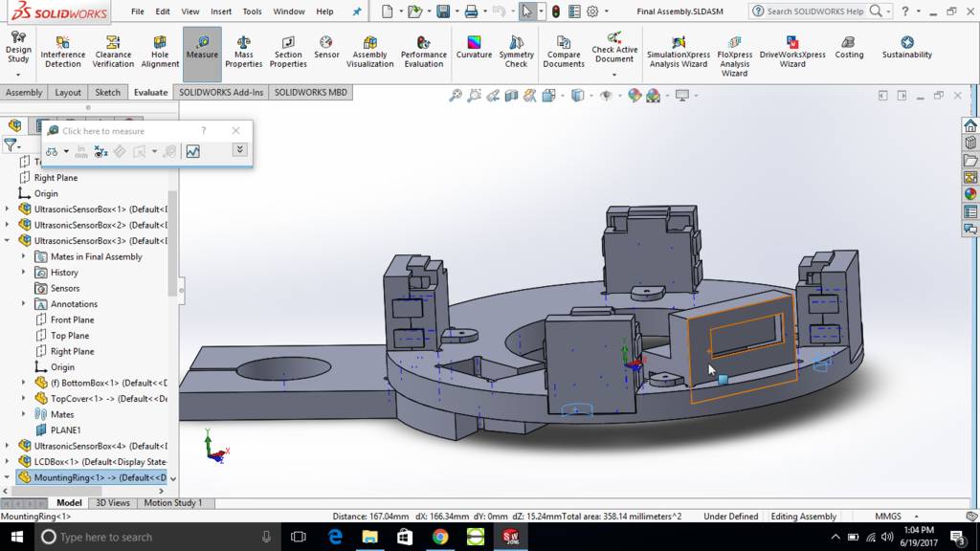Open Chrome from the Windows taskbar
The image size is (980, 551).
click(439, 537)
